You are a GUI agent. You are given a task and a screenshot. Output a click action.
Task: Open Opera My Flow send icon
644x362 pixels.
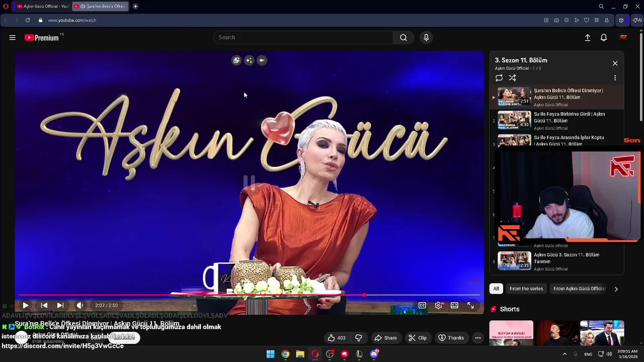[x=577, y=20]
